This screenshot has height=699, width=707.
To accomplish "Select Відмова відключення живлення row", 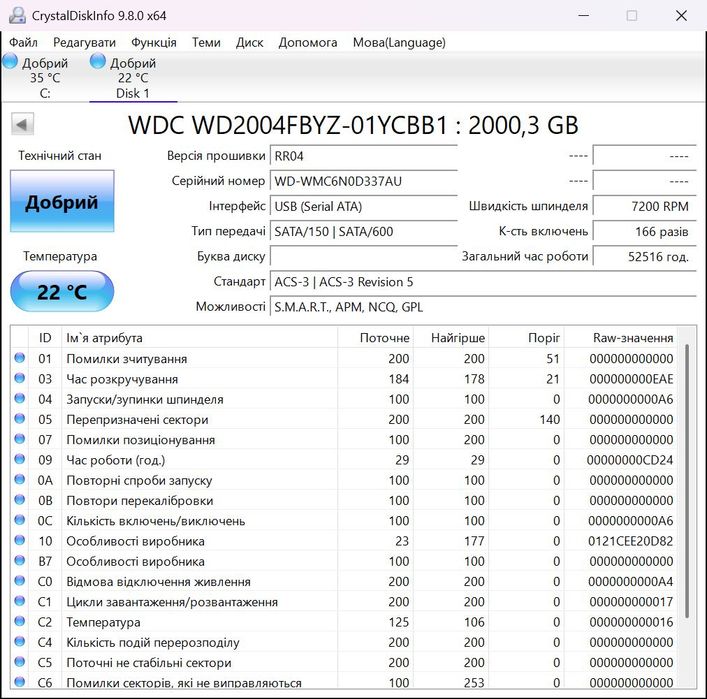I will [x=344, y=581].
